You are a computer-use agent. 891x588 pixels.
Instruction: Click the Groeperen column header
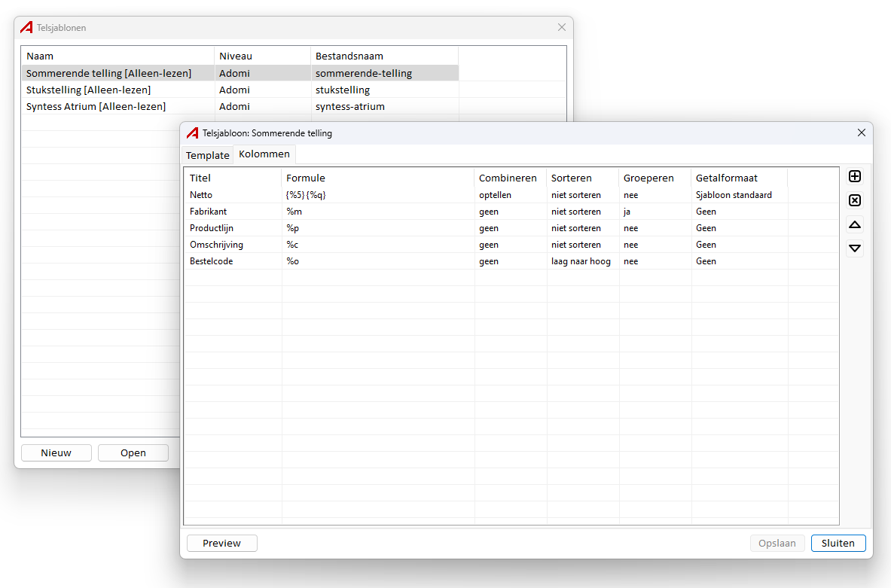(655, 178)
